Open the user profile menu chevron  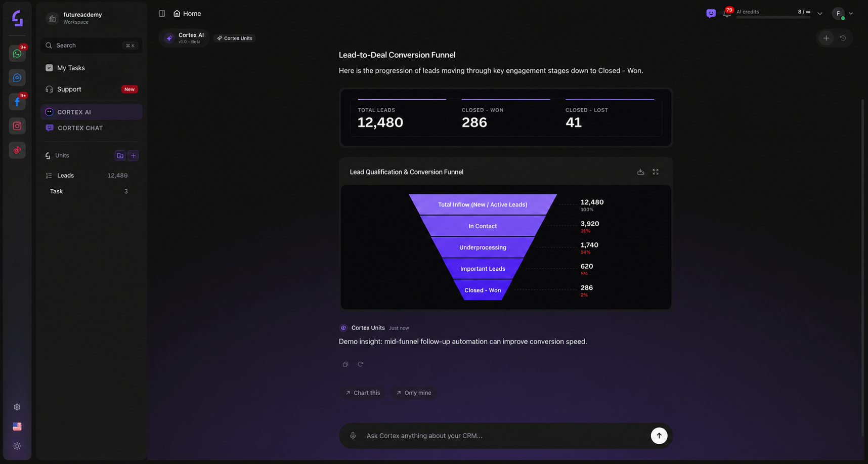[851, 14]
